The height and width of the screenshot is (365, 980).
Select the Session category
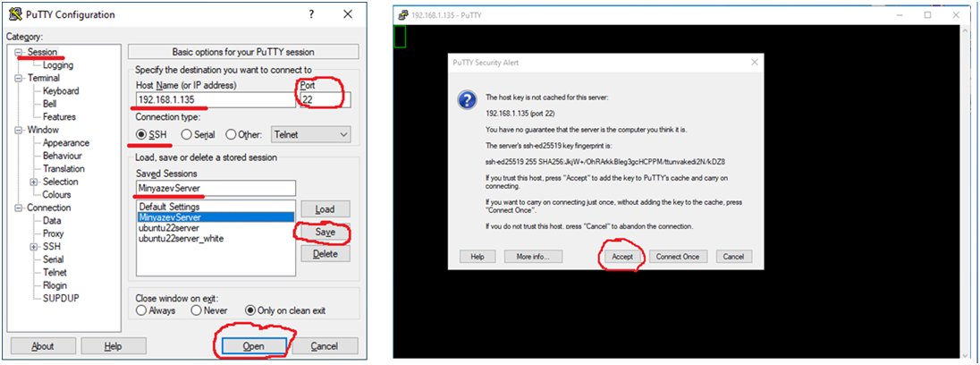coord(42,52)
